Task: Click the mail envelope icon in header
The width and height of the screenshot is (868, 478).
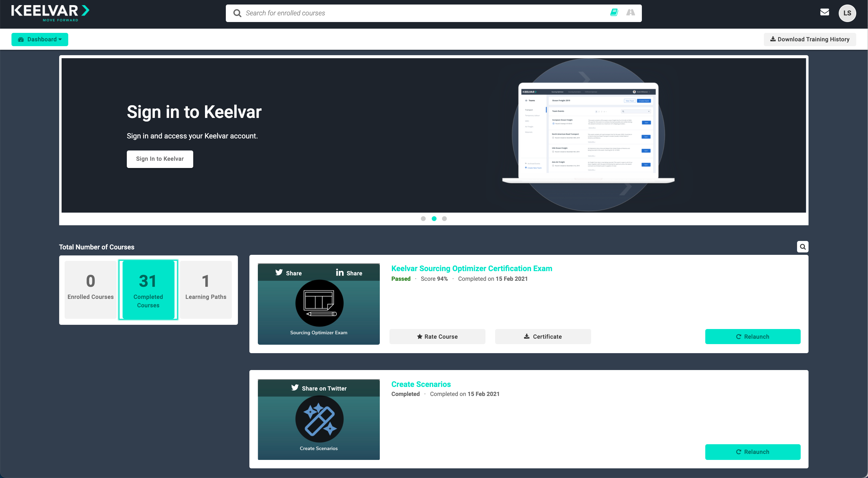Action: pyautogui.click(x=824, y=12)
